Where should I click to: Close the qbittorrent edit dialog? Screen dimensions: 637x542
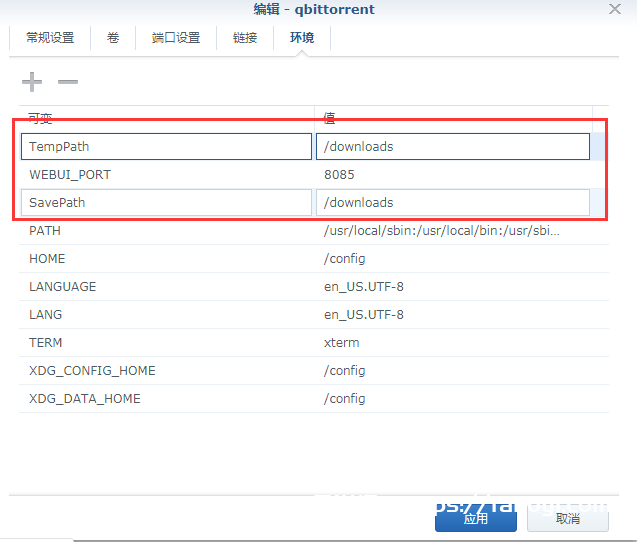[615, 9]
